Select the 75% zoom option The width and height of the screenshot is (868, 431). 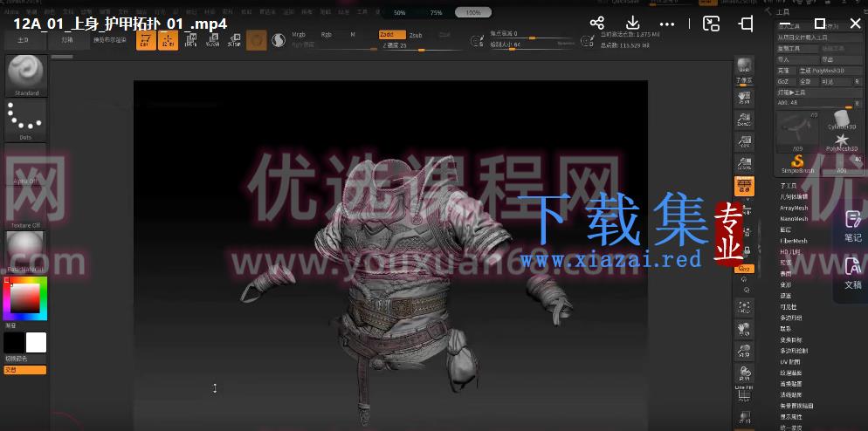(437, 13)
